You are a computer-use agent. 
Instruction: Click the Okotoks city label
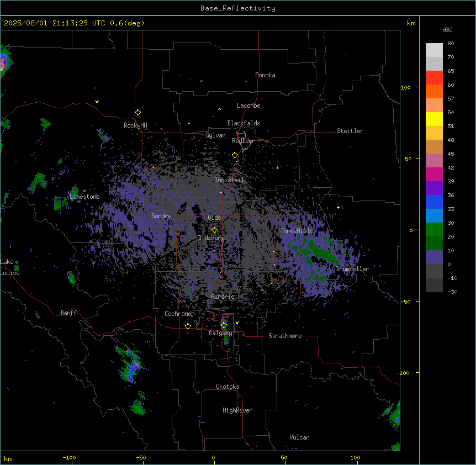[x=228, y=387]
